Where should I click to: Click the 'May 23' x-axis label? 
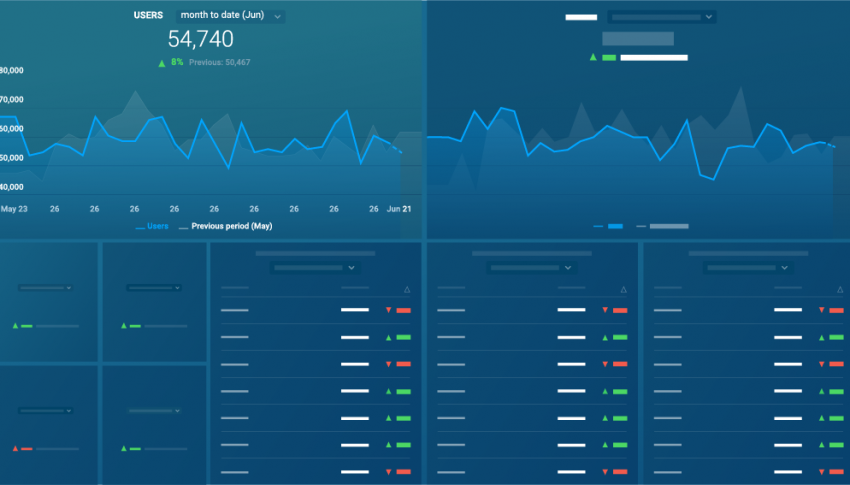click(14, 209)
